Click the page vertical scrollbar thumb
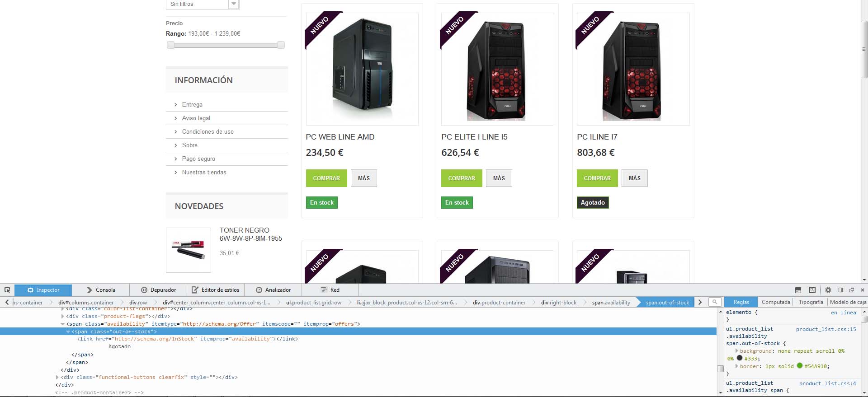Image resolution: width=868 pixels, height=397 pixels. [x=864, y=49]
